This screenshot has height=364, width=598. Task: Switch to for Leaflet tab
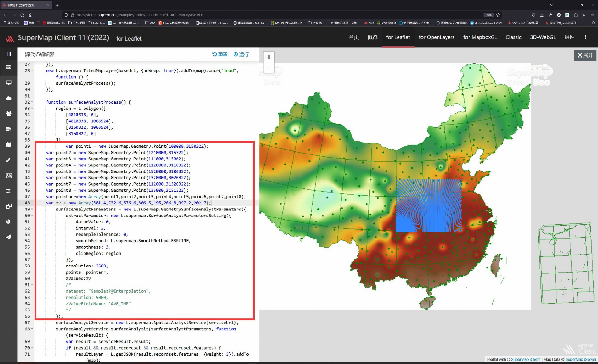coord(398,37)
